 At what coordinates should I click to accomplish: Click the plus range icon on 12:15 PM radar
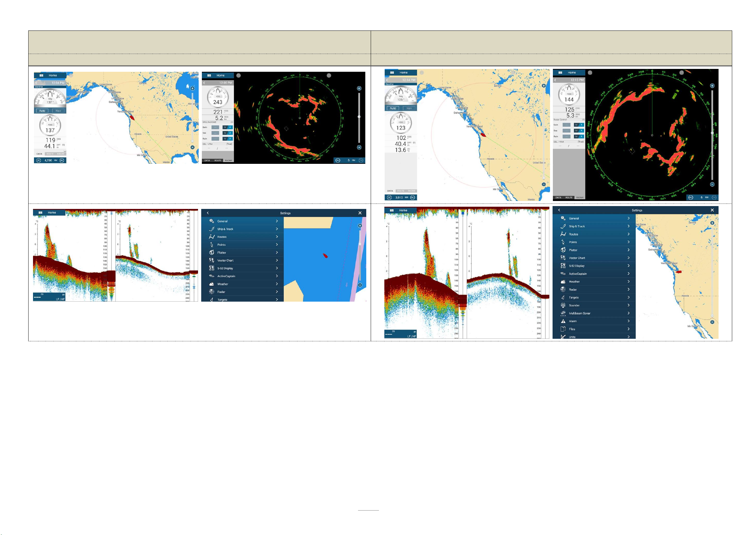712,86
